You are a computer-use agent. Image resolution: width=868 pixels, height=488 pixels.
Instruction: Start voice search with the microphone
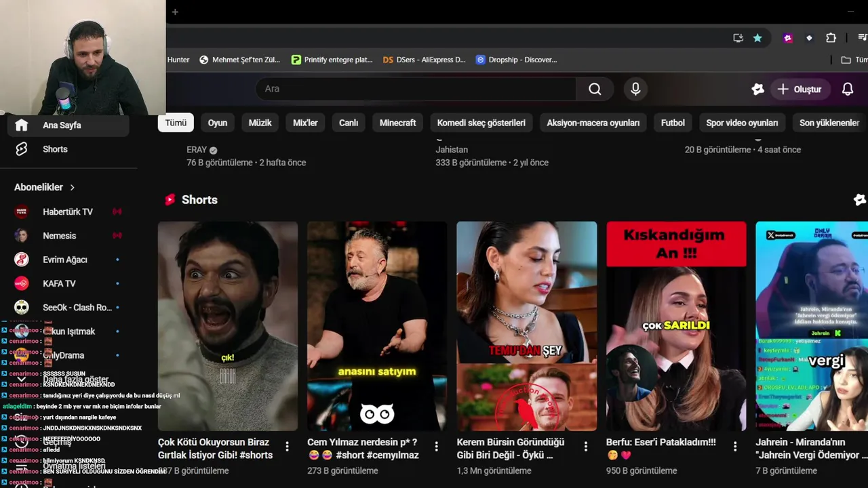(x=635, y=89)
